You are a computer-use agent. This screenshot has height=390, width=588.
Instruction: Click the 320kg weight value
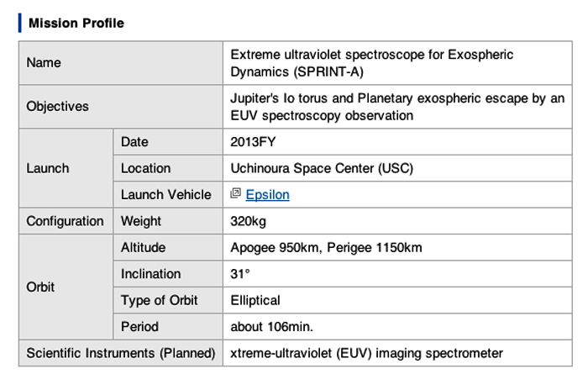[249, 221]
